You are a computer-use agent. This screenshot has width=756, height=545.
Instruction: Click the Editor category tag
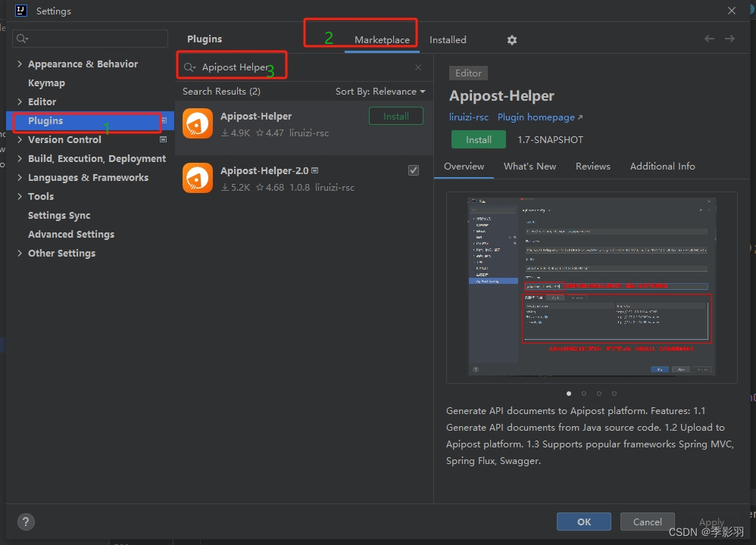click(x=468, y=73)
